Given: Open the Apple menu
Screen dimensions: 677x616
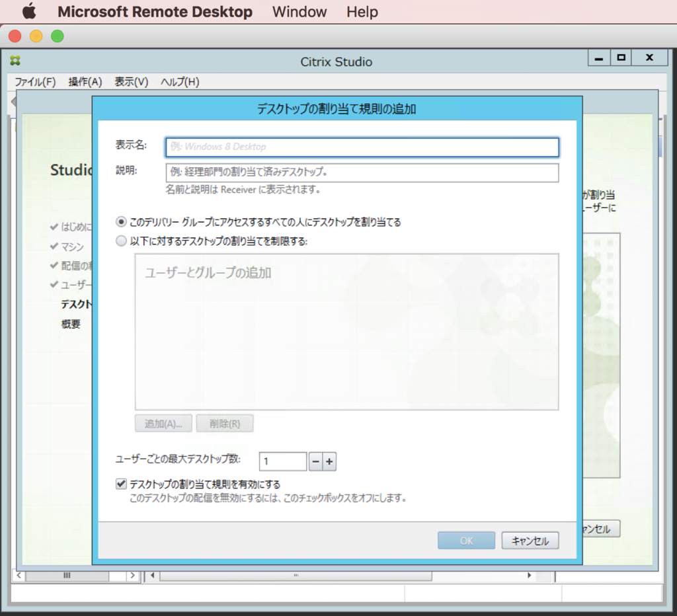Looking at the screenshot, I should tap(29, 11).
